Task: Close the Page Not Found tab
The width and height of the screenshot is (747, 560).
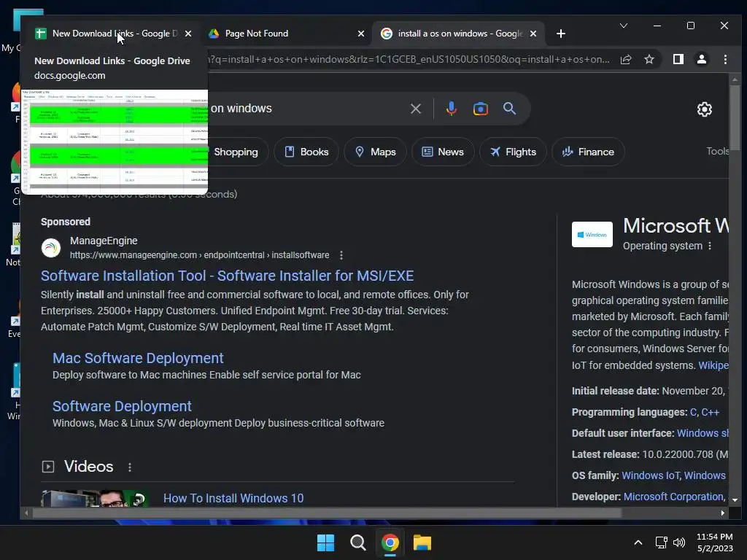Action: (x=360, y=34)
